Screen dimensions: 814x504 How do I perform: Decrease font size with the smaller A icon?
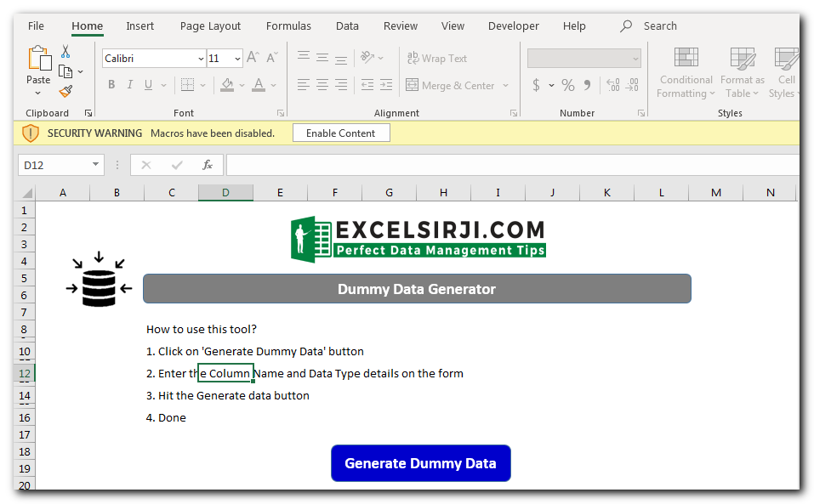[x=272, y=58]
